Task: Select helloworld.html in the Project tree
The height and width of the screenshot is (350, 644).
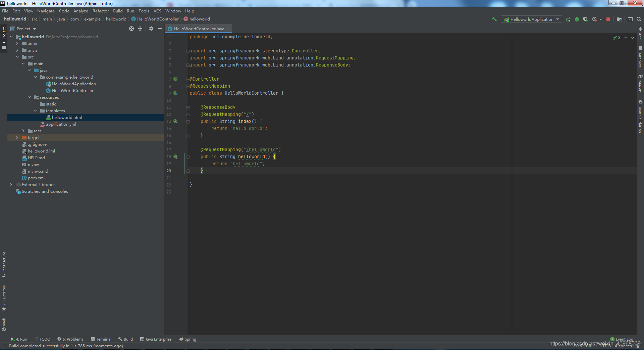Action: (67, 117)
